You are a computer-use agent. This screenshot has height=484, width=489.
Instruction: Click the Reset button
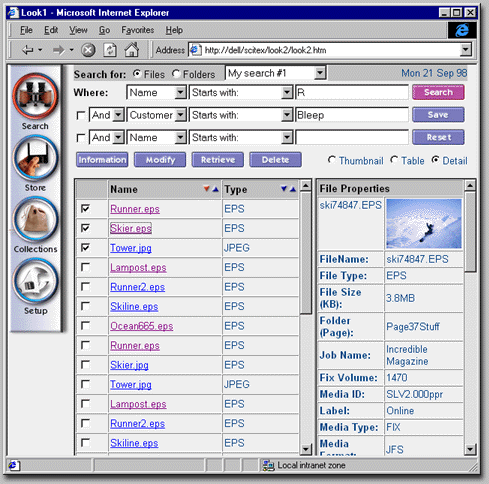(438, 137)
